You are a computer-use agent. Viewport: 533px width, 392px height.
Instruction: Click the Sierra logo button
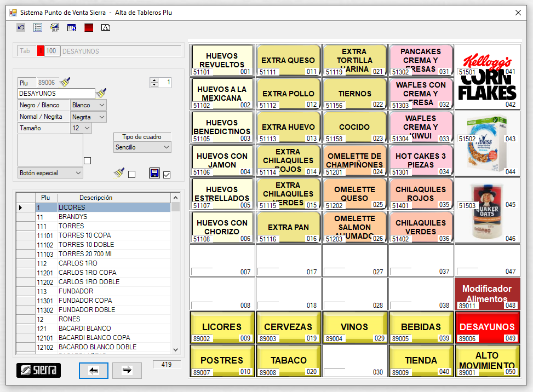(38, 371)
